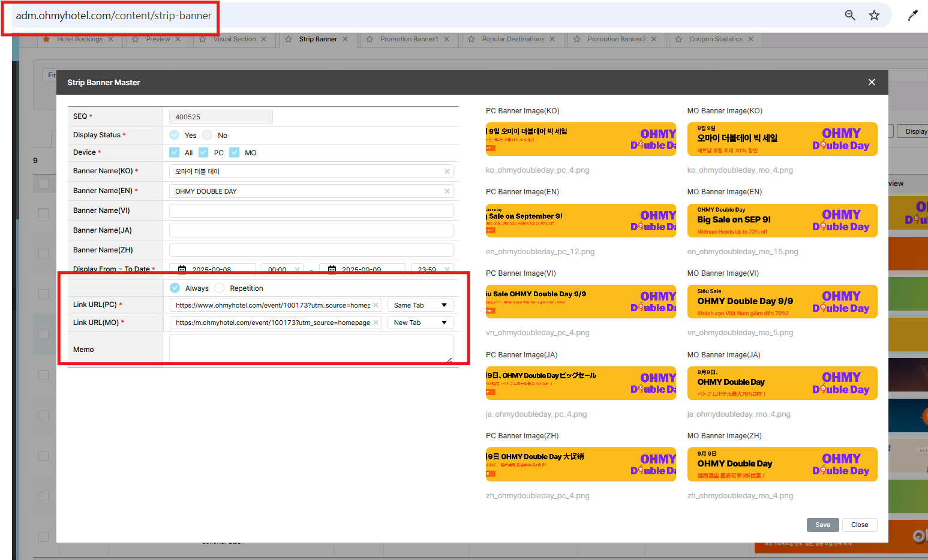Click the zoom magnifier icon in address bar
Image resolution: width=928 pixels, height=560 pixels.
(850, 15)
